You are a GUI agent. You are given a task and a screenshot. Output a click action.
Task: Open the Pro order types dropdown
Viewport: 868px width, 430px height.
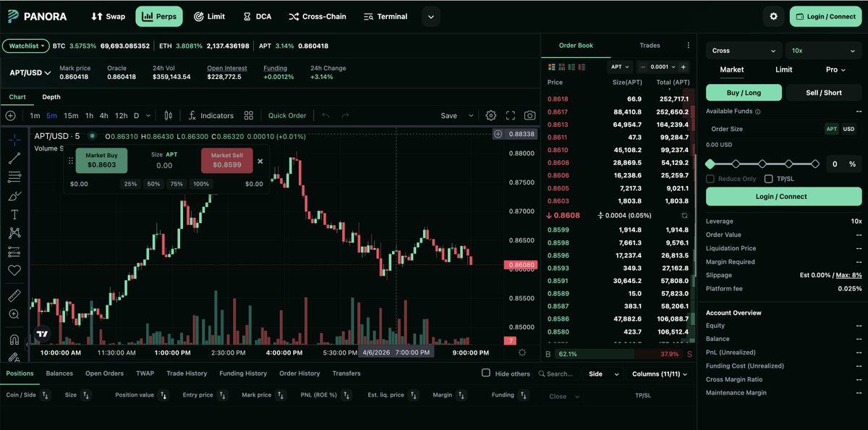tap(836, 69)
